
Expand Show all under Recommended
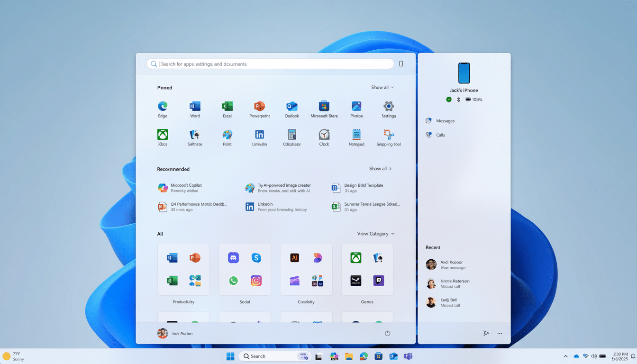click(x=380, y=168)
